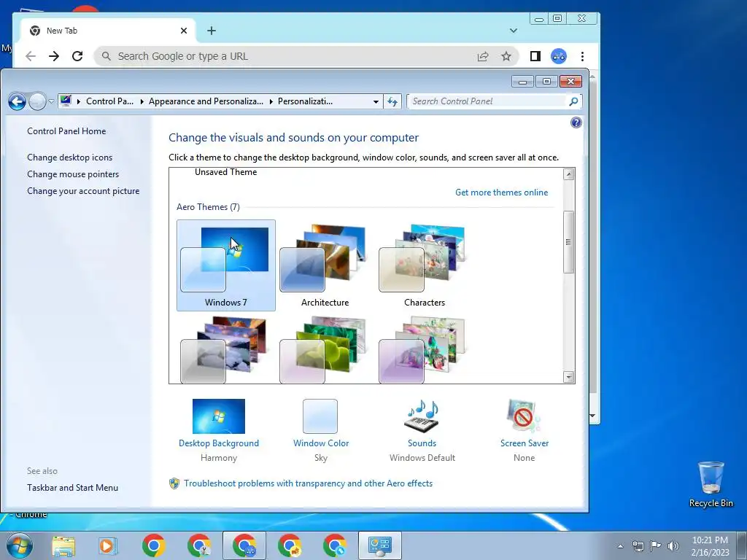Open the Windows Start menu
This screenshot has height=560, width=747.
pos(20,545)
